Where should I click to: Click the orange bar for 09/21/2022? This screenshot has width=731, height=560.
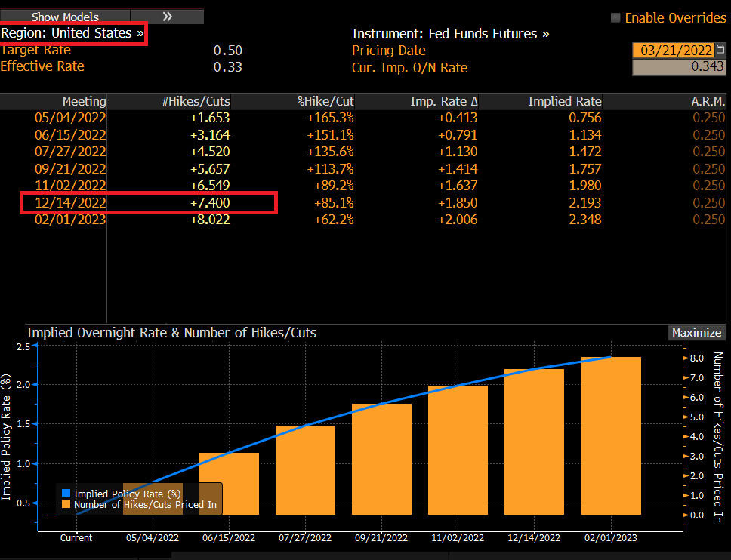click(x=381, y=460)
